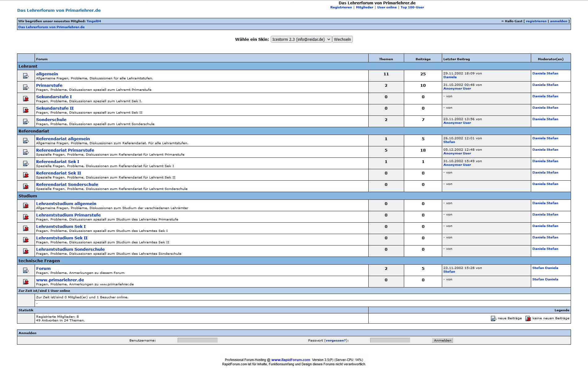Open User online from the top navigation

click(387, 7)
